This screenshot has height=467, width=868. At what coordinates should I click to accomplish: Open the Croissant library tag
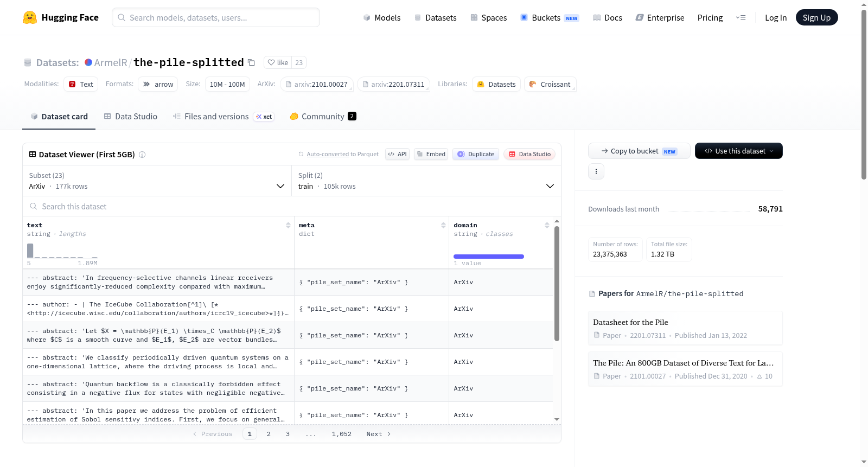pyautogui.click(x=550, y=84)
